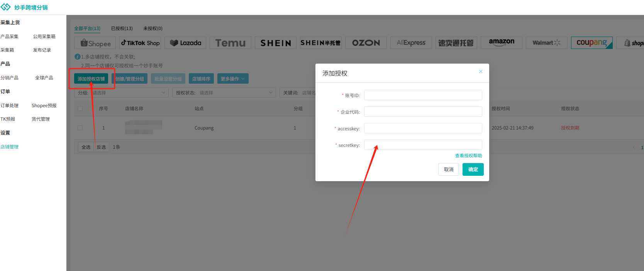Select the AliExpress platform logo
This screenshot has width=644, height=271.
[411, 43]
